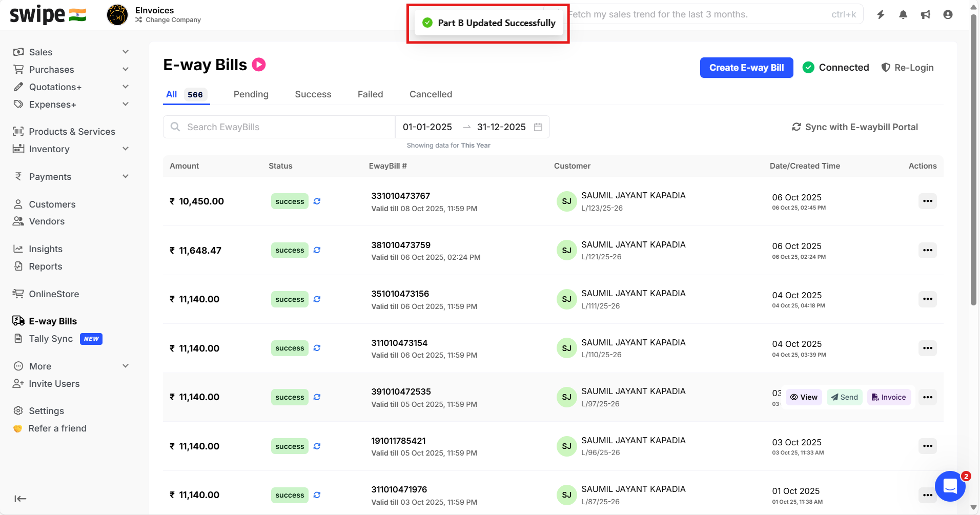Screen dimensions: 980x515
Task: Click the Create E-way Bill button
Action: [x=746, y=68]
